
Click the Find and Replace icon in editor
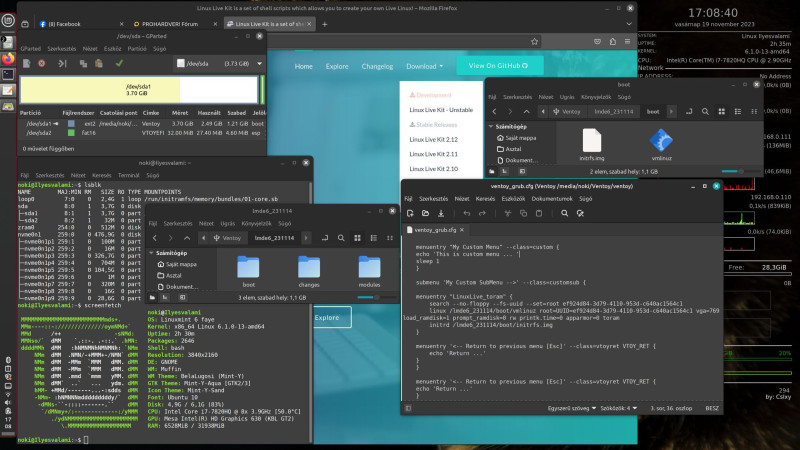pyautogui.click(x=580, y=213)
